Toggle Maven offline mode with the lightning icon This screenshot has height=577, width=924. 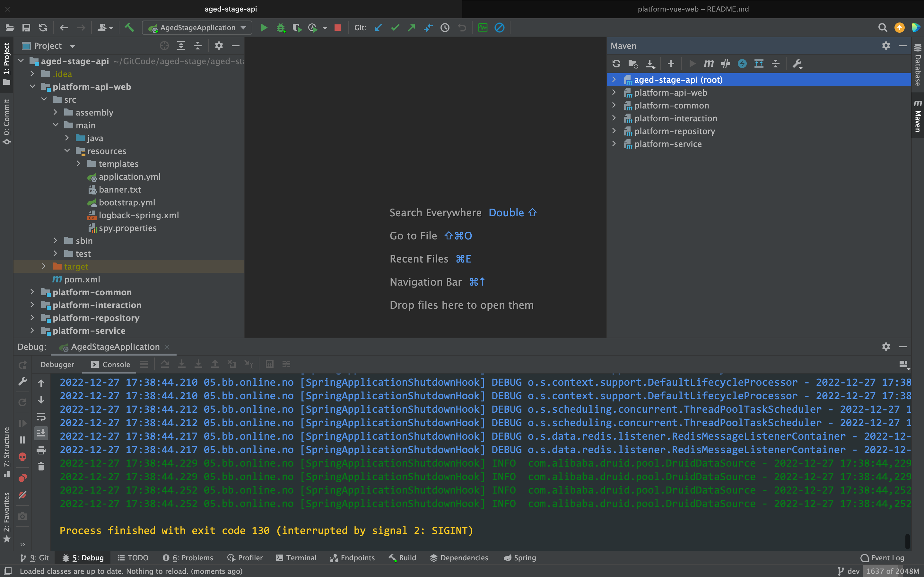coord(742,64)
